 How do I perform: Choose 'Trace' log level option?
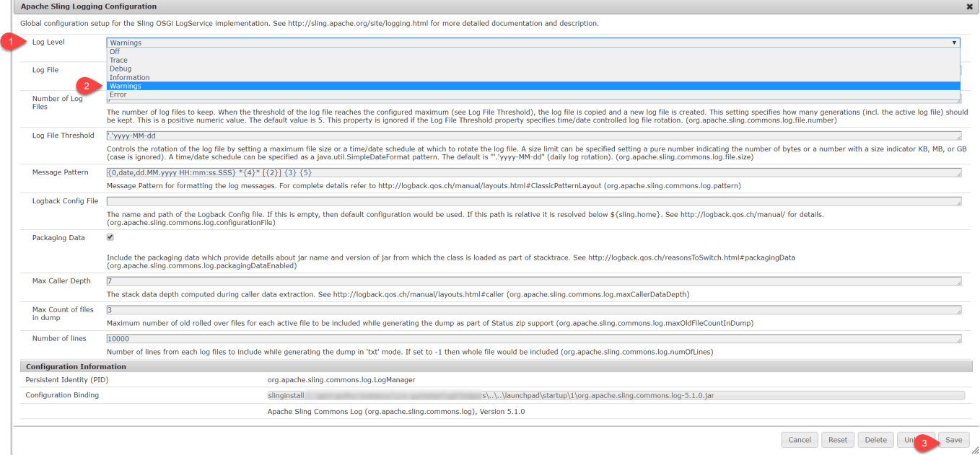118,61
